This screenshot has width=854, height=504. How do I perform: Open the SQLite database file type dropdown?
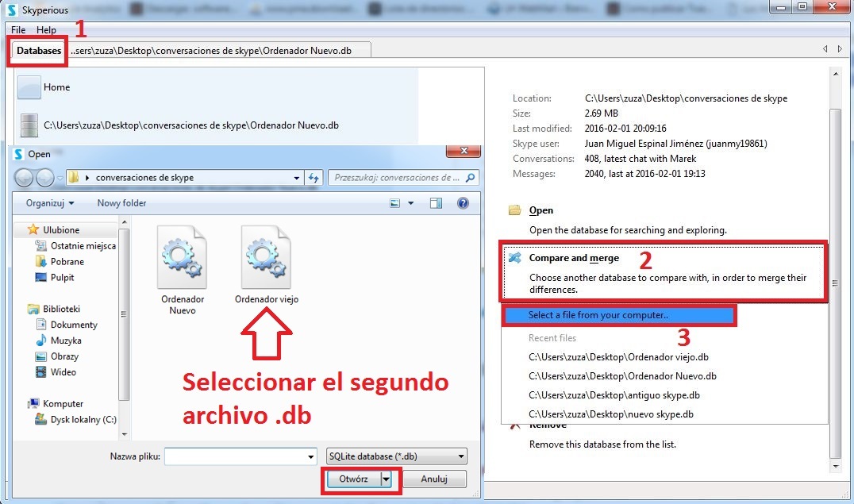click(x=397, y=456)
